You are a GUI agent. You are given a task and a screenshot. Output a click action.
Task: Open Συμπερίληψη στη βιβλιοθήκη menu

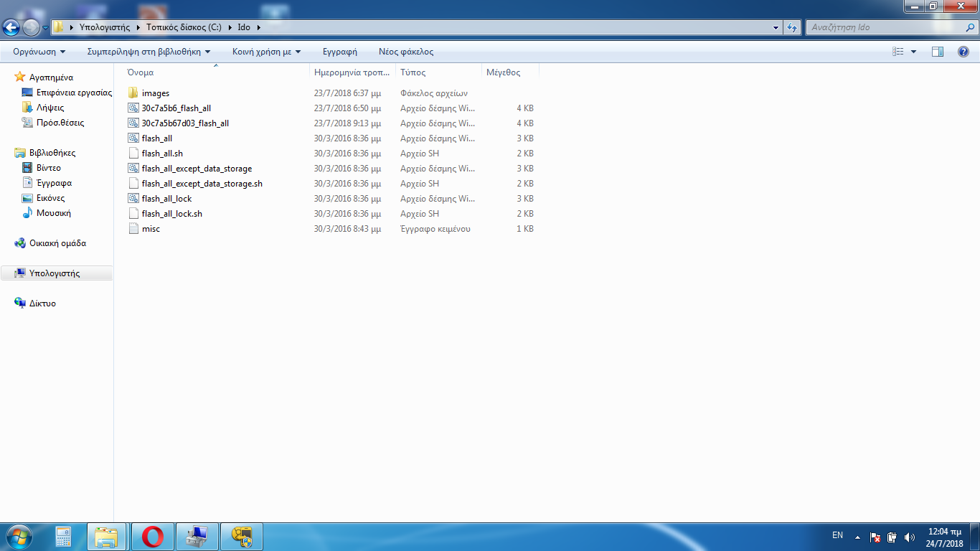pyautogui.click(x=149, y=52)
